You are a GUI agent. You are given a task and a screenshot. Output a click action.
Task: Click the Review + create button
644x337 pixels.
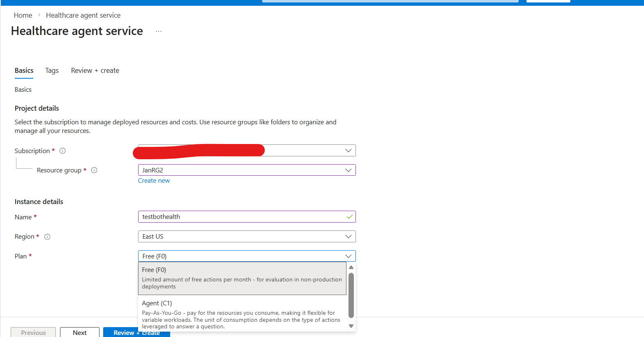point(136,332)
